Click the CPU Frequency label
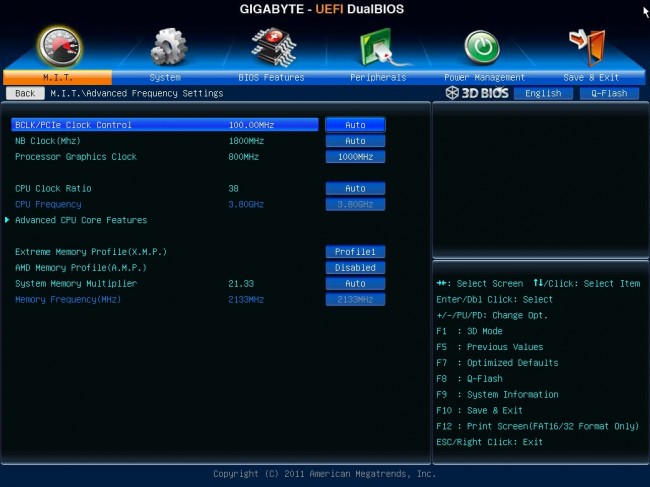 48,204
